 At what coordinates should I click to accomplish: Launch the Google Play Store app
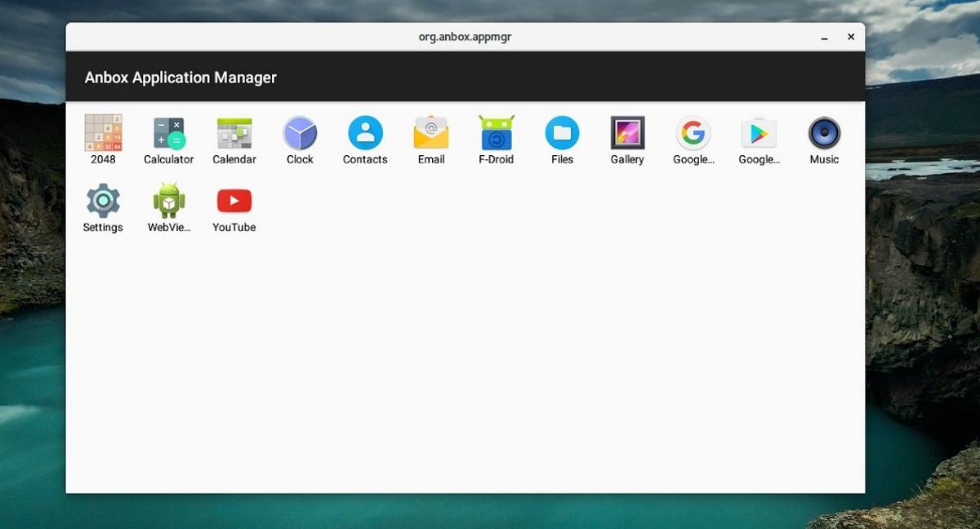tap(759, 133)
